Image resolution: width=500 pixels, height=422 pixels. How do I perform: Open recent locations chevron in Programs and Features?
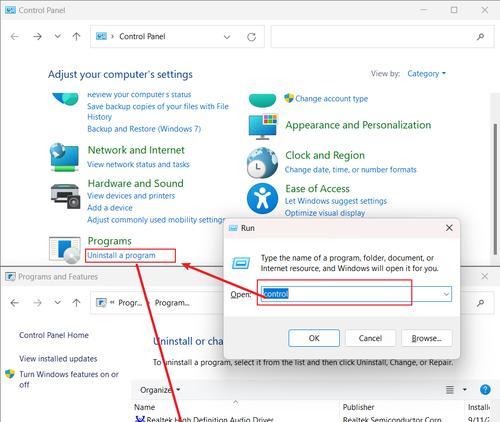(x=58, y=302)
